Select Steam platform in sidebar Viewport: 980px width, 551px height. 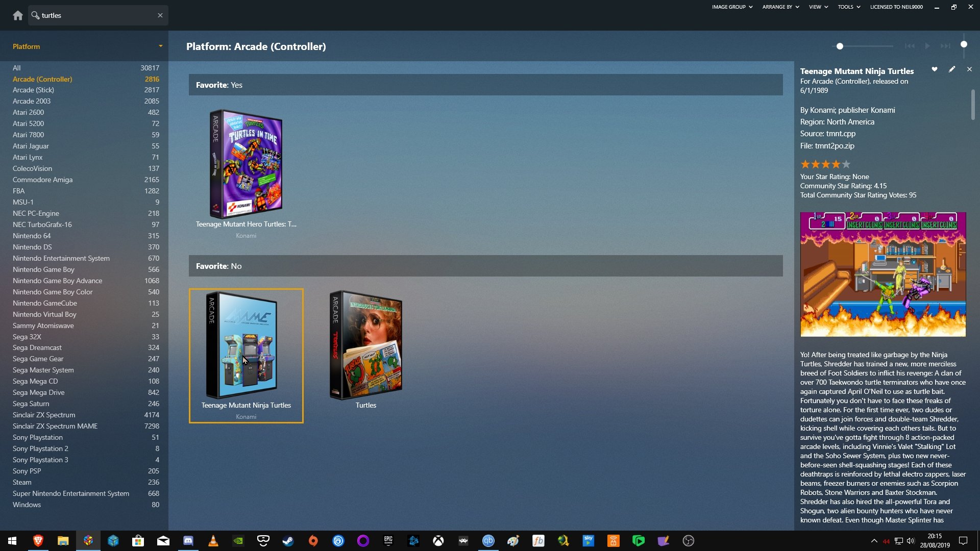[x=86, y=482]
